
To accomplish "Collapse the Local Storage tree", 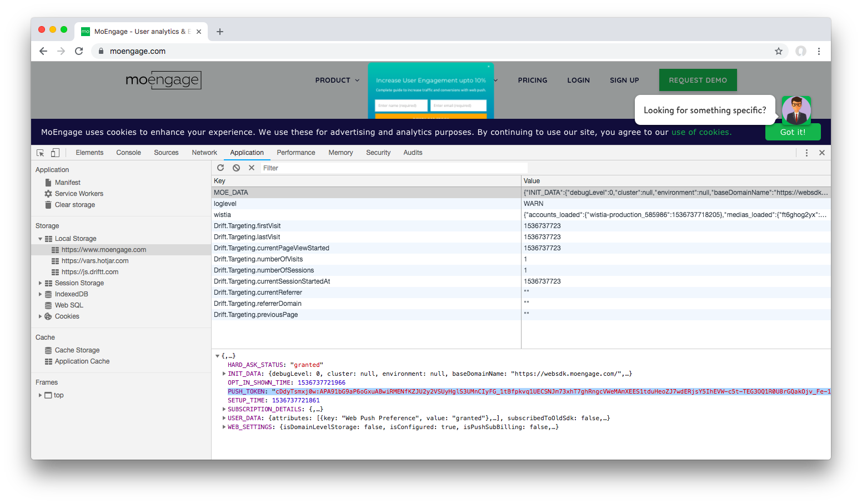I will (x=40, y=239).
